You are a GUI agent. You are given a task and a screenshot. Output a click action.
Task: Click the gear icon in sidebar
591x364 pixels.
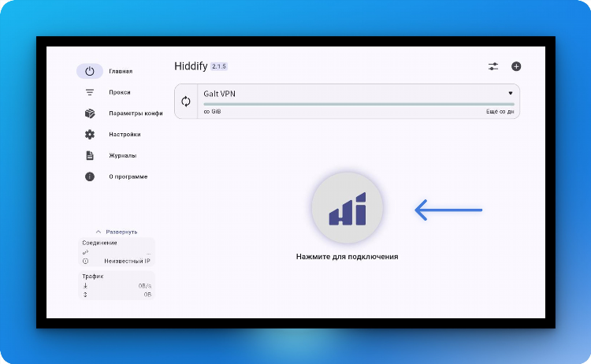(89, 135)
